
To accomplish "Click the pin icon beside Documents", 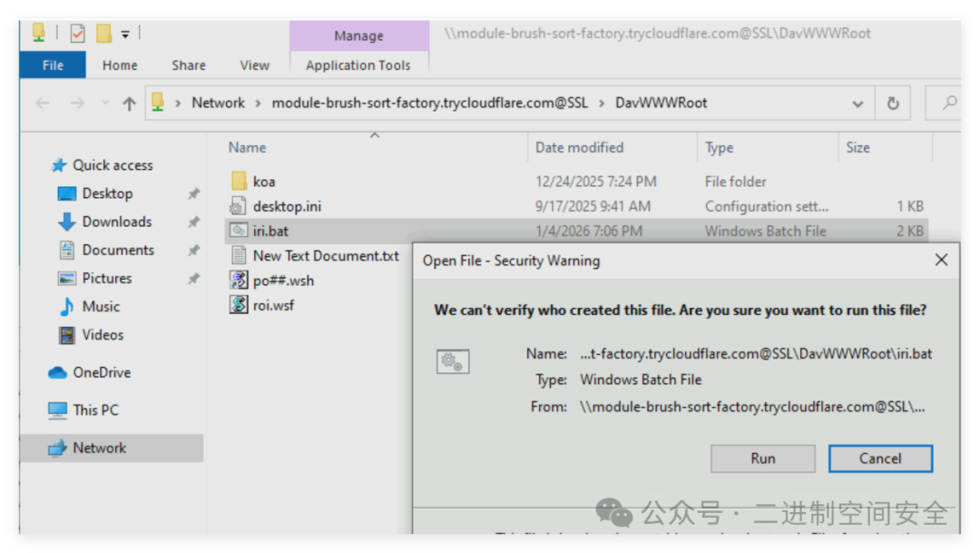I will point(194,250).
